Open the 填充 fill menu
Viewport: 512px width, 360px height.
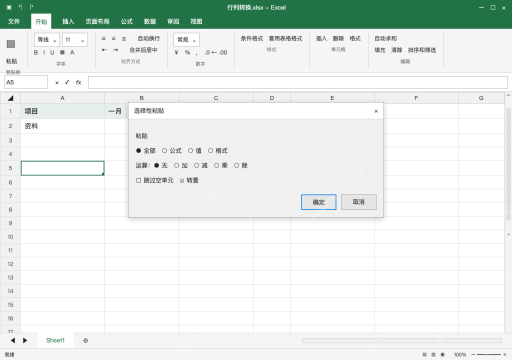[x=380, y=50]
